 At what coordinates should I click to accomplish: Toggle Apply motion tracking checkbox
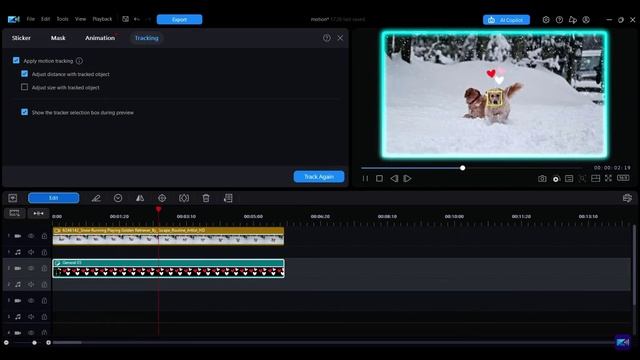click(x=16, y=60)
